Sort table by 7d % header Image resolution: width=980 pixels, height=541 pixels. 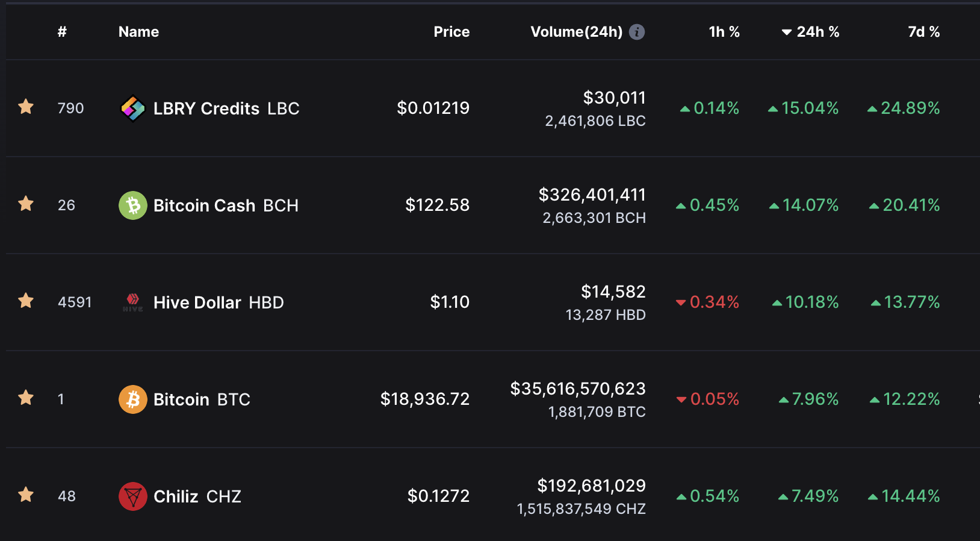point(924,32)
